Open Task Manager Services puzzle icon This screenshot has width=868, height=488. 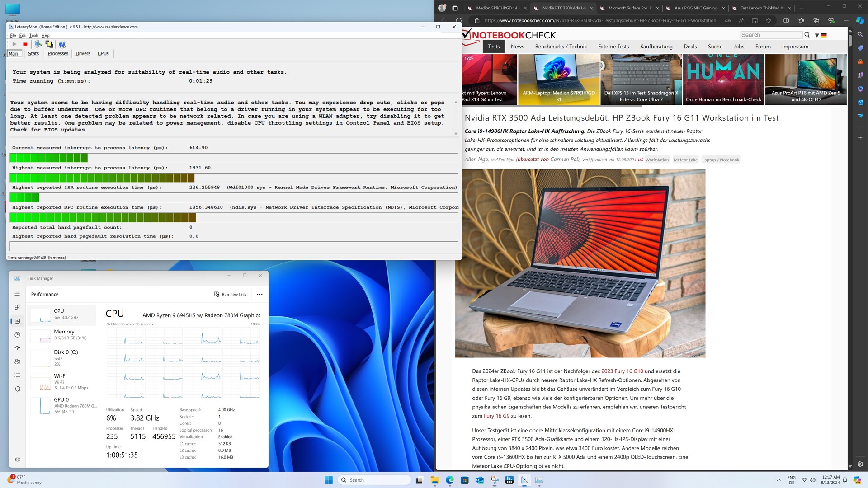tap(17, 389)
